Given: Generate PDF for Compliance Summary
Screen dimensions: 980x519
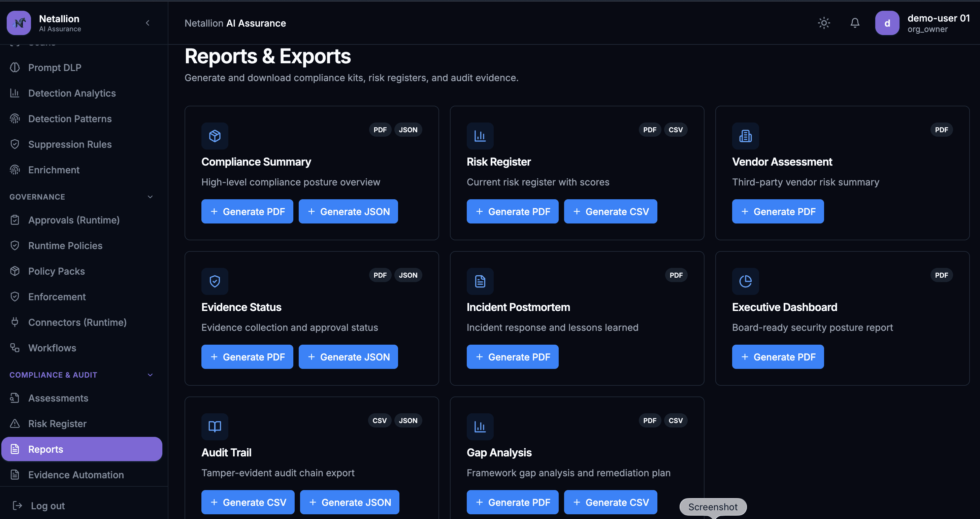Looking at the screenshot, I should (247, 211).
